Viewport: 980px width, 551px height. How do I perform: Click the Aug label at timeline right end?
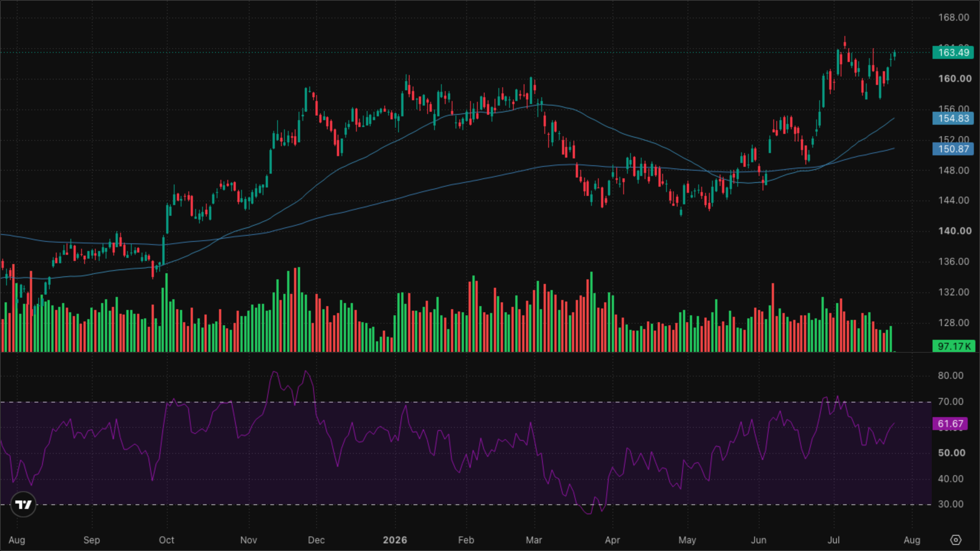[912, 540]
